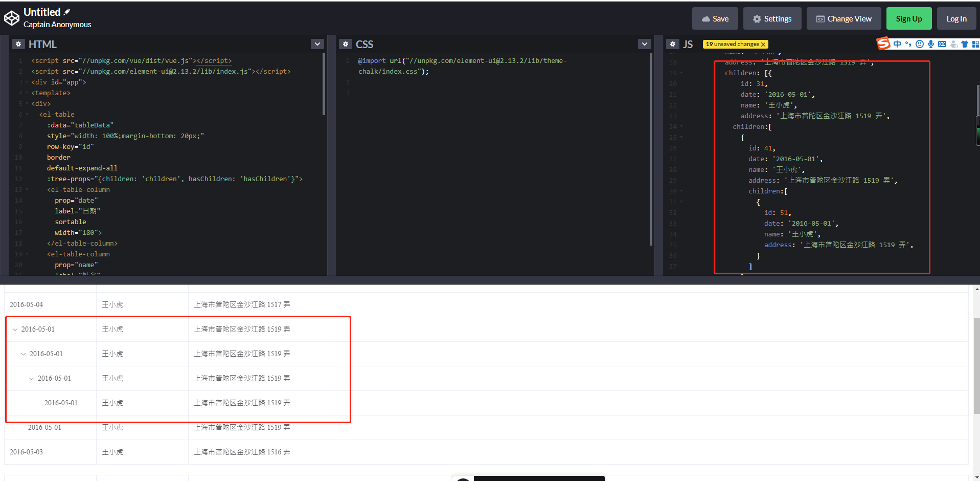
Task: Open the Change View menu
Action: pyautogui.click(x=844, y=18)
